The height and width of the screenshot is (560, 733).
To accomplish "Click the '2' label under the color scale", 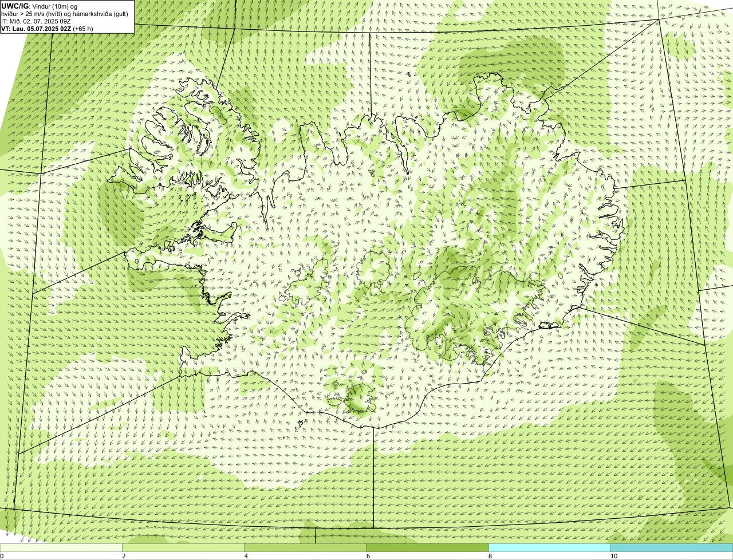I will pyautogui.click(x=124, y=556).
